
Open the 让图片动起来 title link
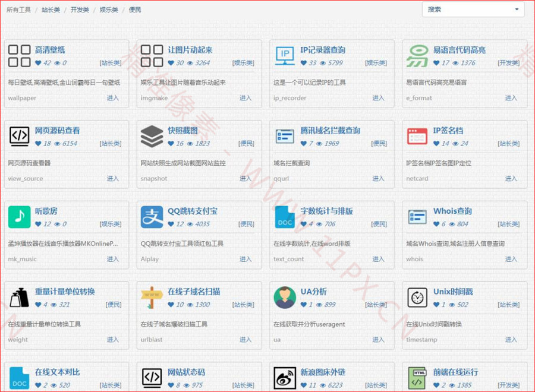190,50
